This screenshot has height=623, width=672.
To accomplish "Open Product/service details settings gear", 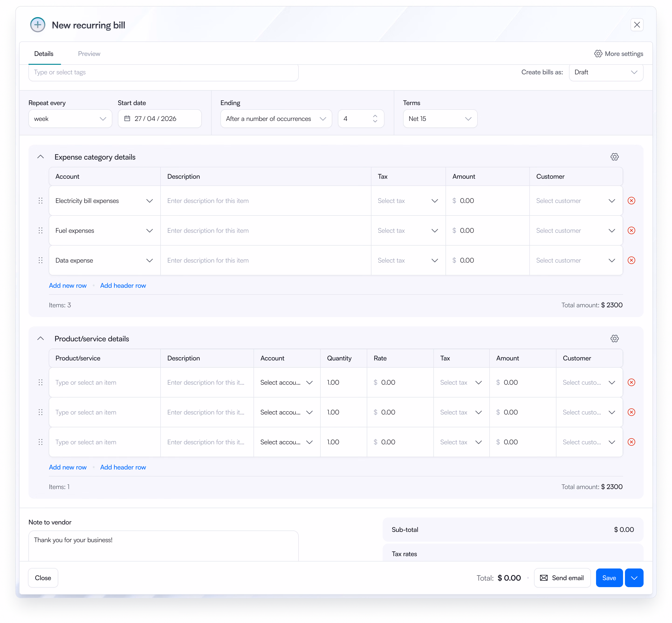I will click(614, 339).
